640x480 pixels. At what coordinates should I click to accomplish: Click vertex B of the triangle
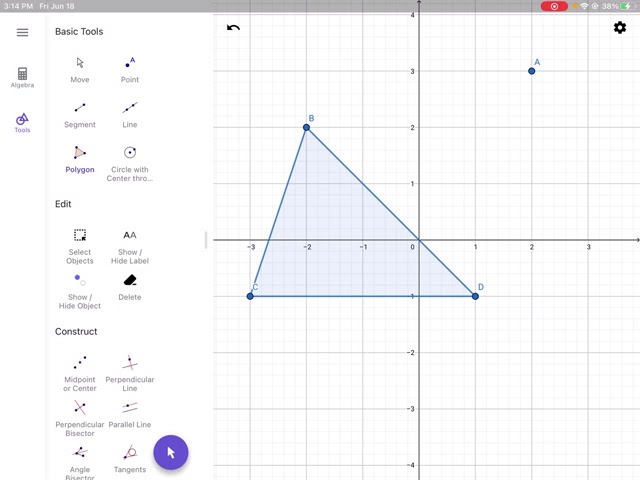307,127
